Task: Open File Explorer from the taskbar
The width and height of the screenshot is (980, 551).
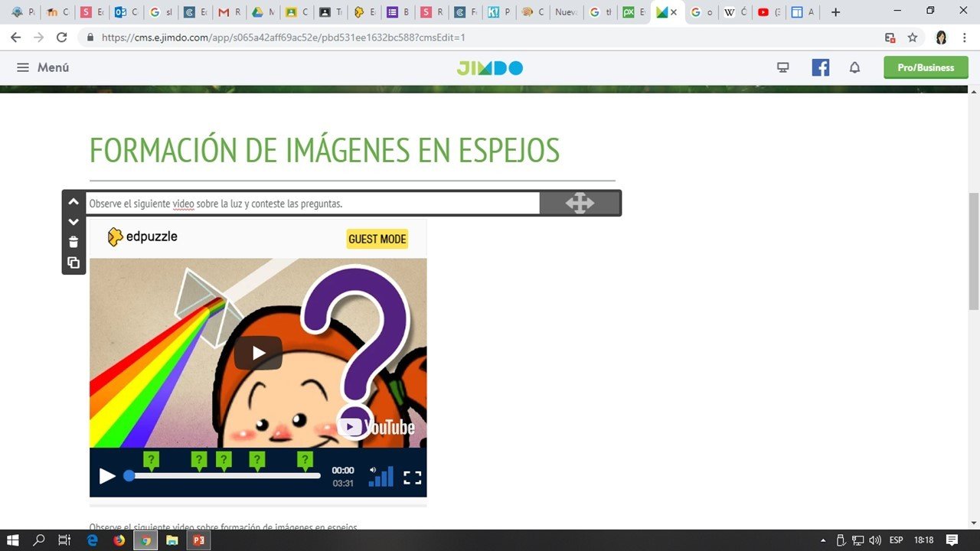Action: pos(172,540)
